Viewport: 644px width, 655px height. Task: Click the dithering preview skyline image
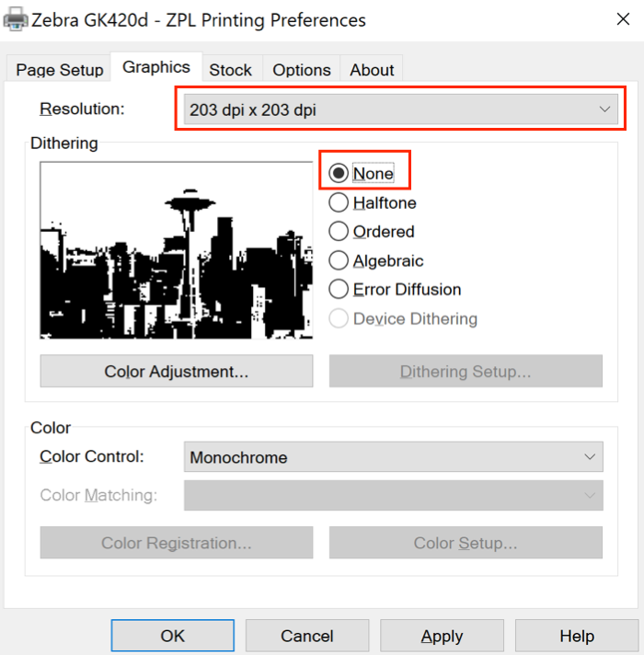tap(177, 251)
